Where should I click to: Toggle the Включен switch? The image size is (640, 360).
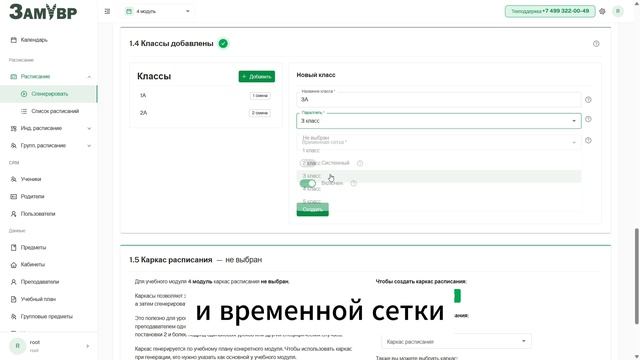[308, 183]
